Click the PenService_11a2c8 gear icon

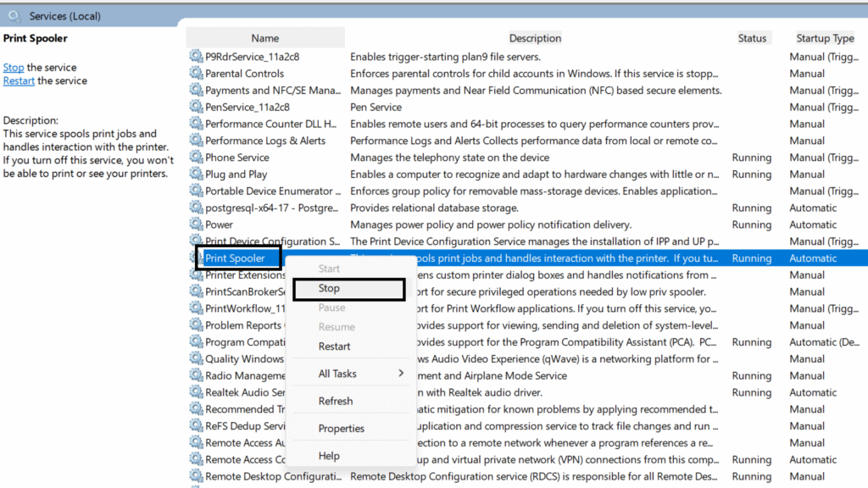[x=196, y=107]
